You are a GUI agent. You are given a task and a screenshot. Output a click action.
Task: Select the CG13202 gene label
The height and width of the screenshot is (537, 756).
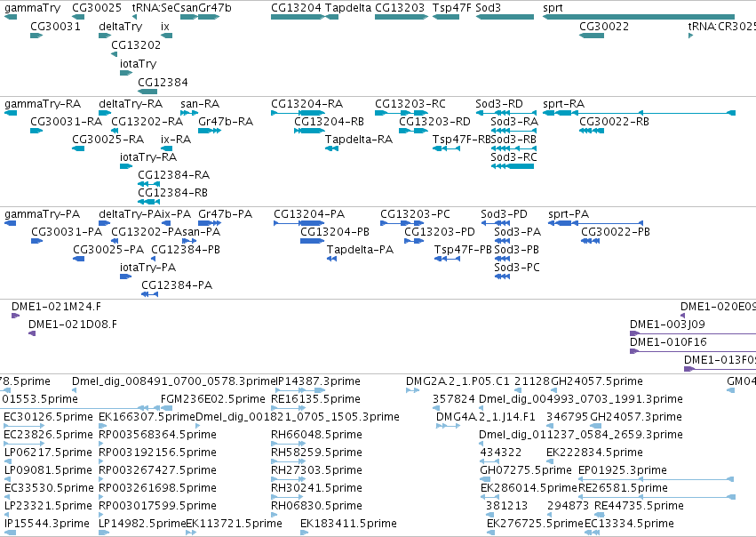pyautogui.click(x=136, y=44)
